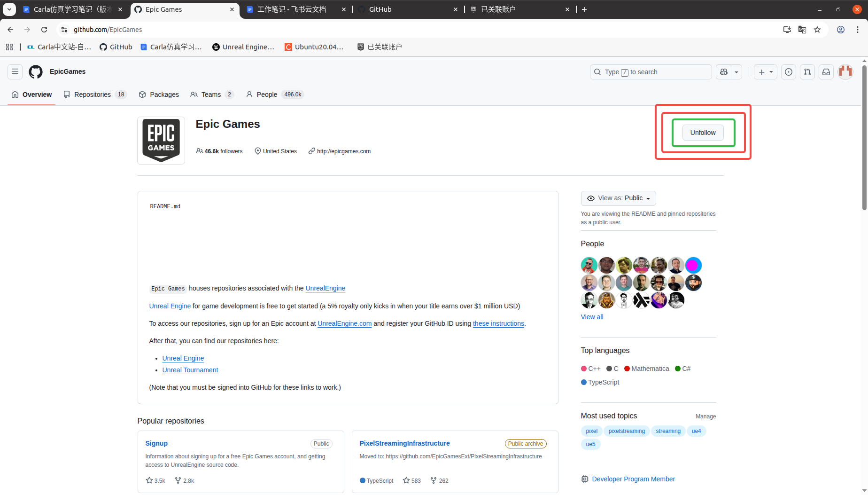Open the 'View as: Public' dropdown
This screenshot has height=495, width=868.
tap(619, 198)
